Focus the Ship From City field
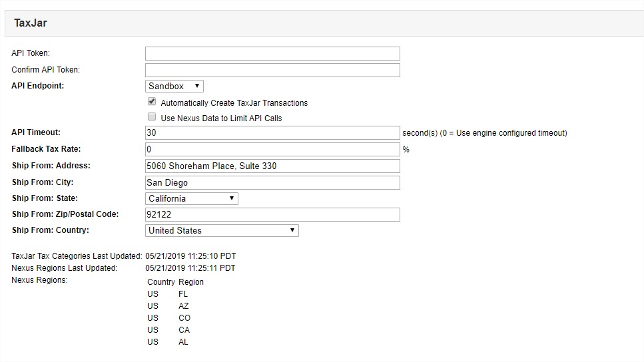 [x=272, y=182]
